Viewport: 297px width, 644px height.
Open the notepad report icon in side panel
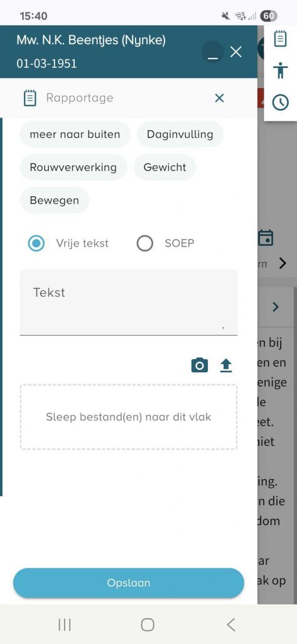280,38
